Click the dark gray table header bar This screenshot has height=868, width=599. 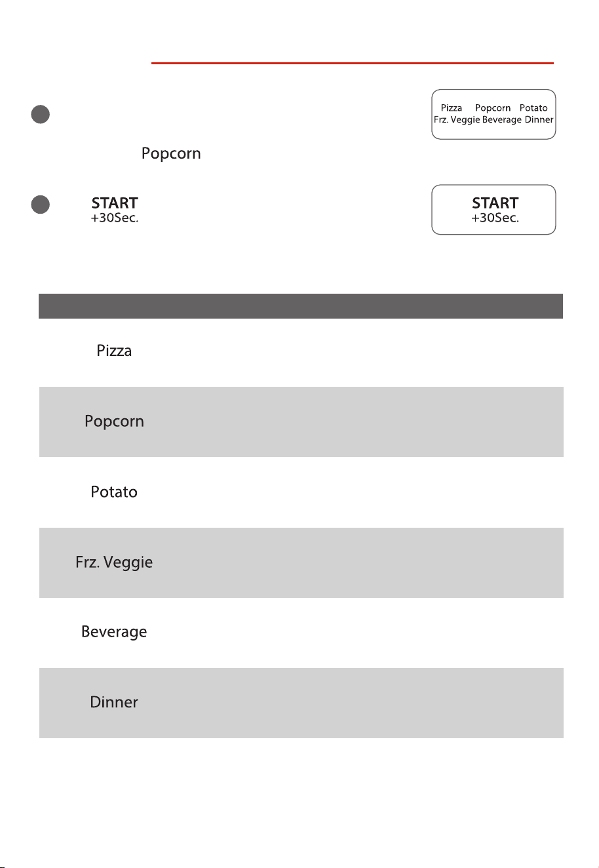301,306
